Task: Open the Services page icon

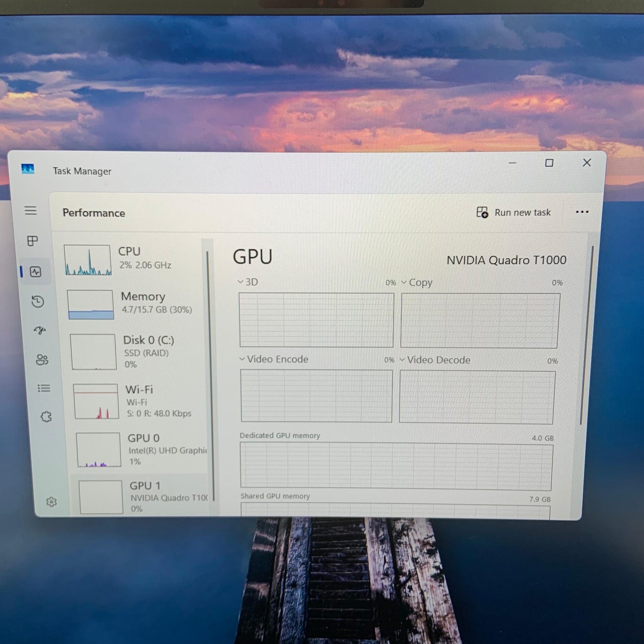Action: [46, 417]
